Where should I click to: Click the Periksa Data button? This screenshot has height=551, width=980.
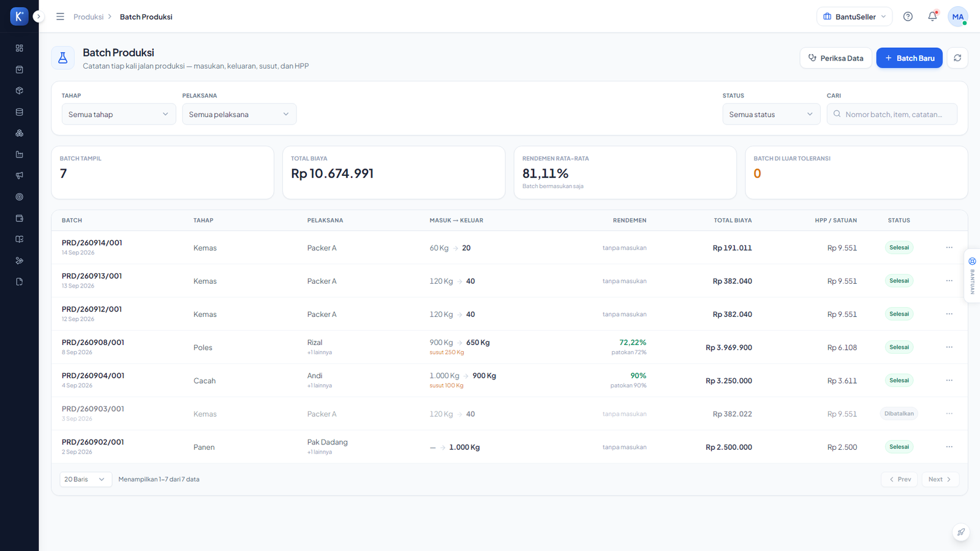tap(835, 58)
